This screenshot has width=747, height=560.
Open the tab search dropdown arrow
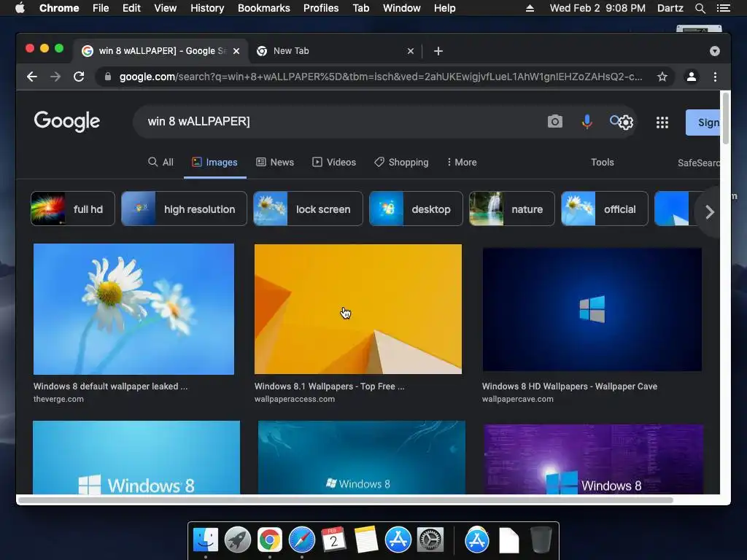[715, 51]
